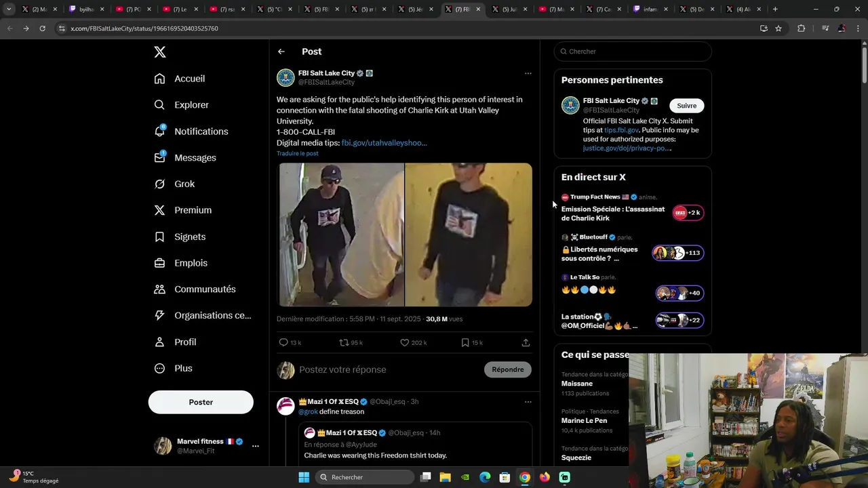Click the X logo in sidebar
868x488 pixels.
[x=159, y=52]
